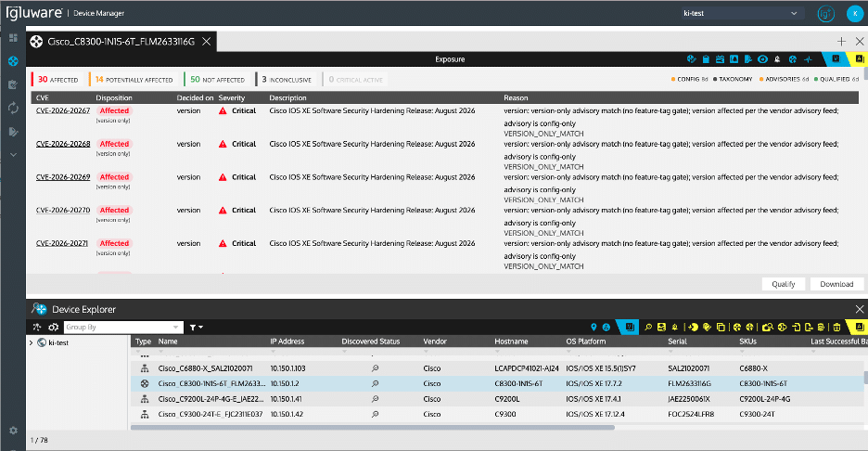This screenshot has width=868, height=451.
Task: Click the map pin icon in Device Explorer toolbar
Action: 594,327
